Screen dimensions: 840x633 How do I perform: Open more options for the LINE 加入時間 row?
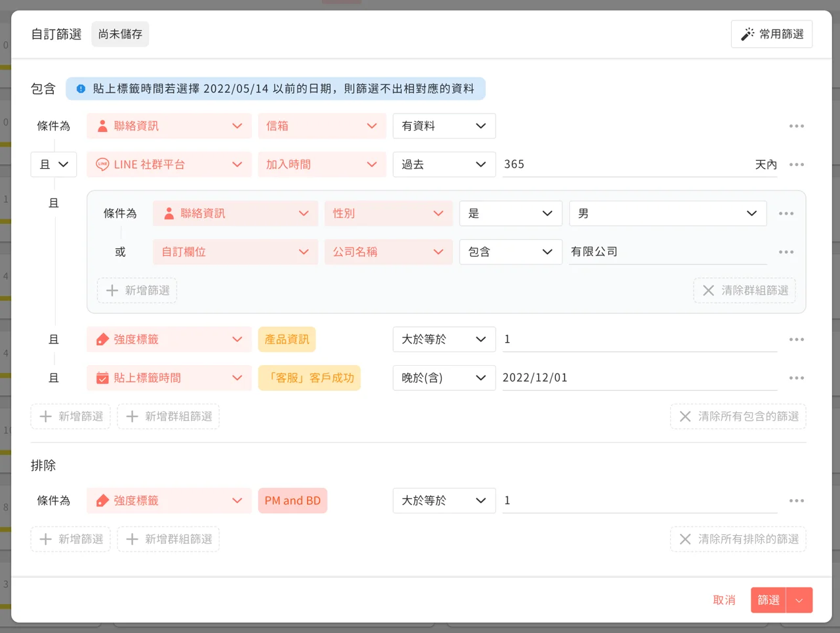[797, 165]
